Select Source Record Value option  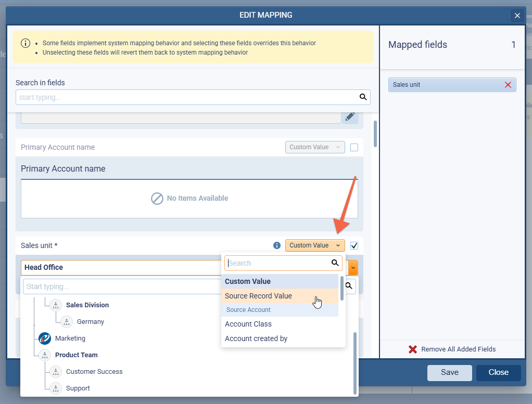pyautogui.click(x=258, y=296)
